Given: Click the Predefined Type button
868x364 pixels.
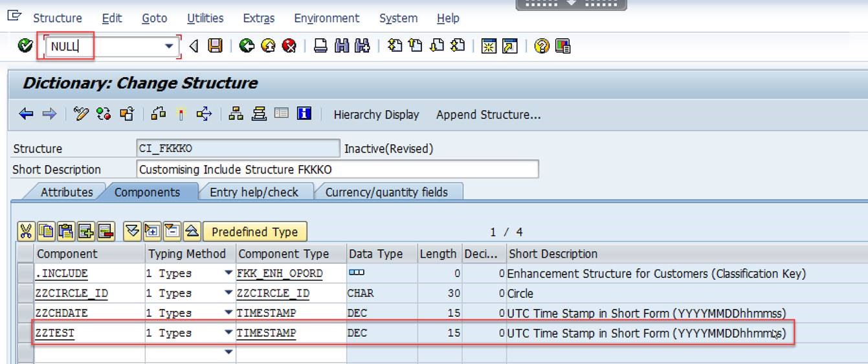Looking at the screenshot, I should click(x=255, y=231).
